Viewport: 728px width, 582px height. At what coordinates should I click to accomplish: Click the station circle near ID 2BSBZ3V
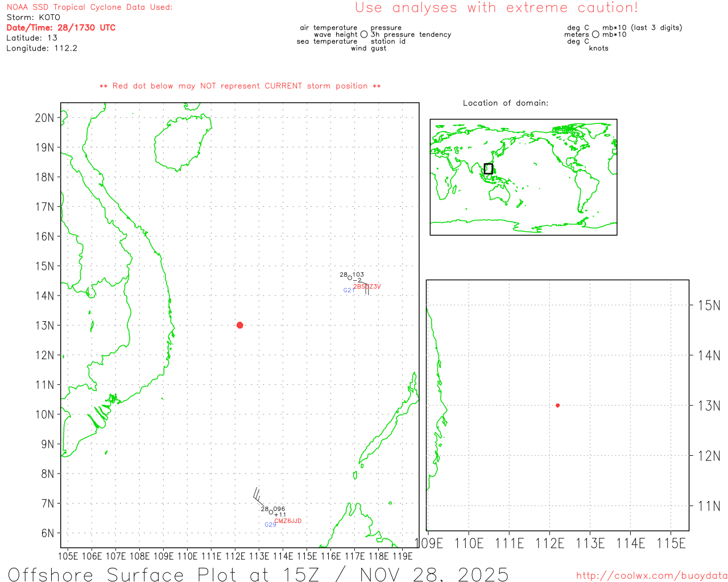pyautogui.click(x=350, y=278)
